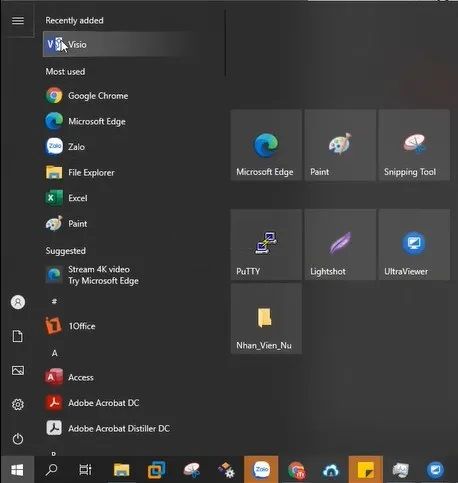
Task: Open Chrome on the taskbar
Action: click(296, 470)
